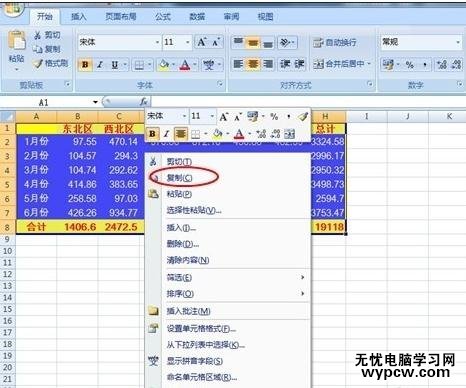Switch to 审阅 ribbon tab

(231, 16)
